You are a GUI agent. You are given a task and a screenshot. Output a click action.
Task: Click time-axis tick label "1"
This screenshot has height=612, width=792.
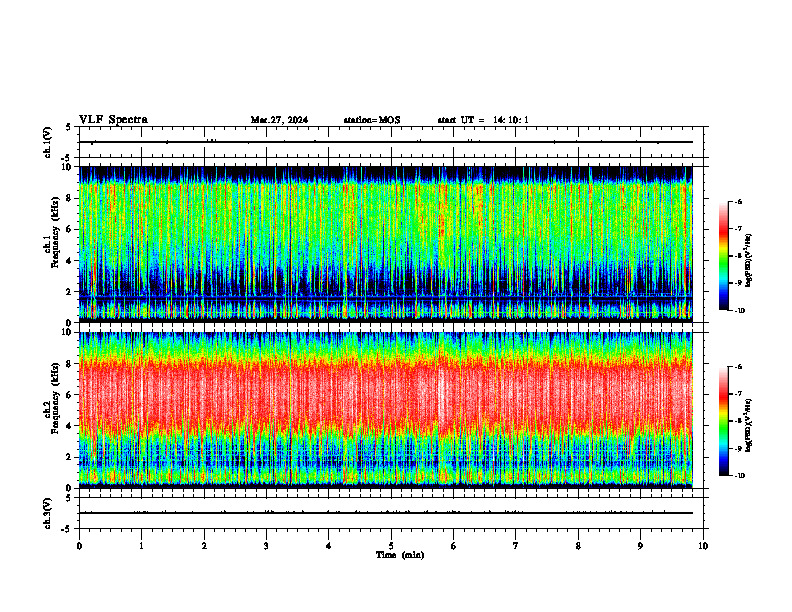click(141, 546)
